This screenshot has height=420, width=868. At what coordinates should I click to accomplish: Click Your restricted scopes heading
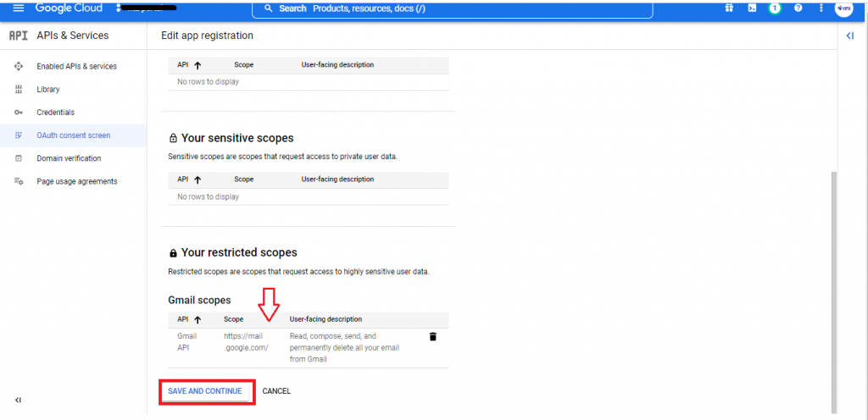(239, 252)
